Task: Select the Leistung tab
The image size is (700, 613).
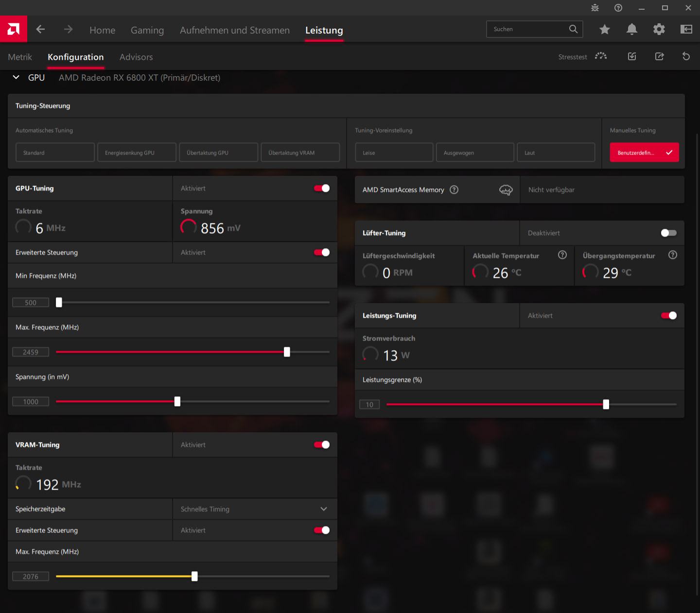Action: (324, 30)
